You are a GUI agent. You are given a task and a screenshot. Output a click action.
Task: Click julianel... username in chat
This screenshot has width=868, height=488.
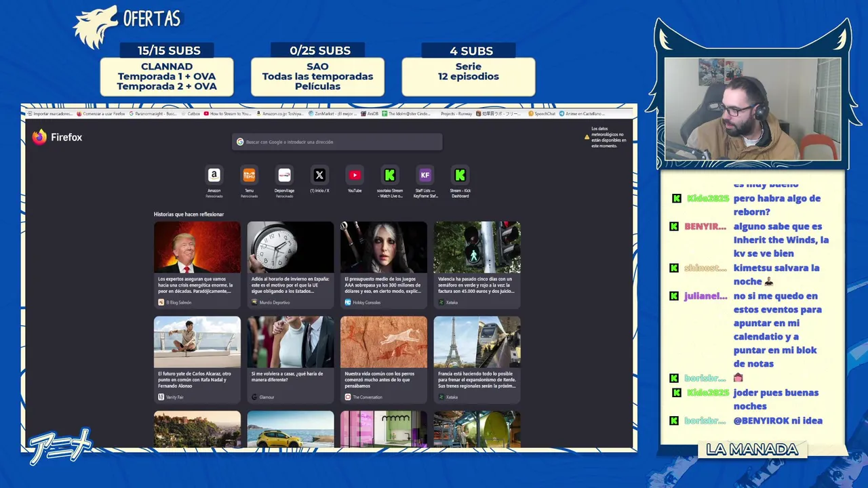pos(705,296)
